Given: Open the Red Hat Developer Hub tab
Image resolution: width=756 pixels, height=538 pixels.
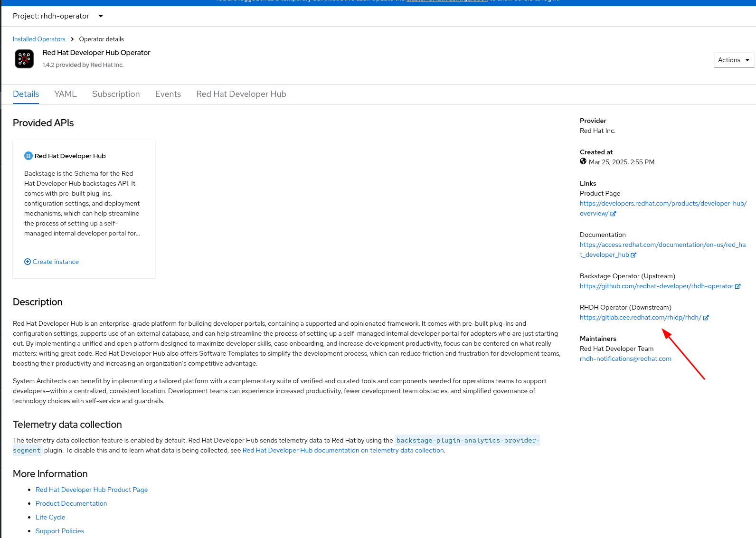Looking at the screenshot, I should (x=241, y=94).
